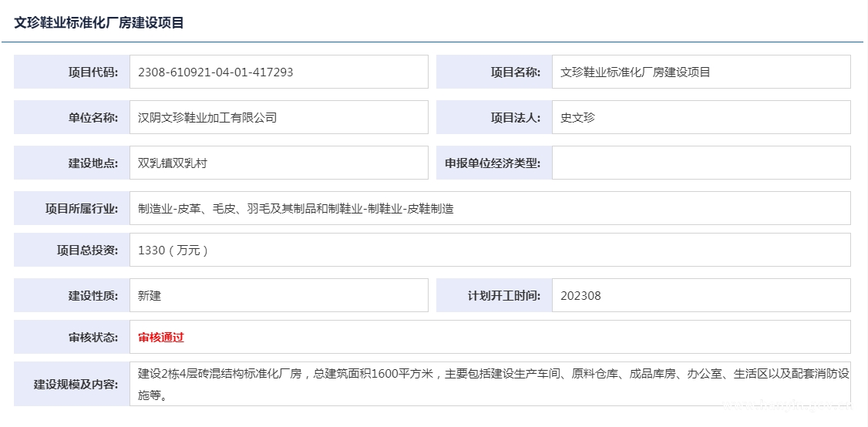Select the page heading 文珍鞋业标准化厂房建设项目
The height and width of the screenshot is (427, 868).
point(99,22)
